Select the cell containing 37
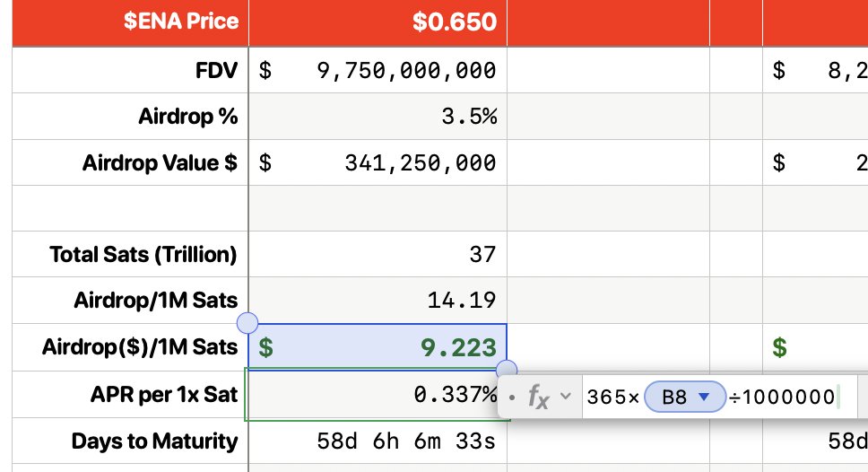Viewport: 868px width, 472px height. [x=378, y=254]
